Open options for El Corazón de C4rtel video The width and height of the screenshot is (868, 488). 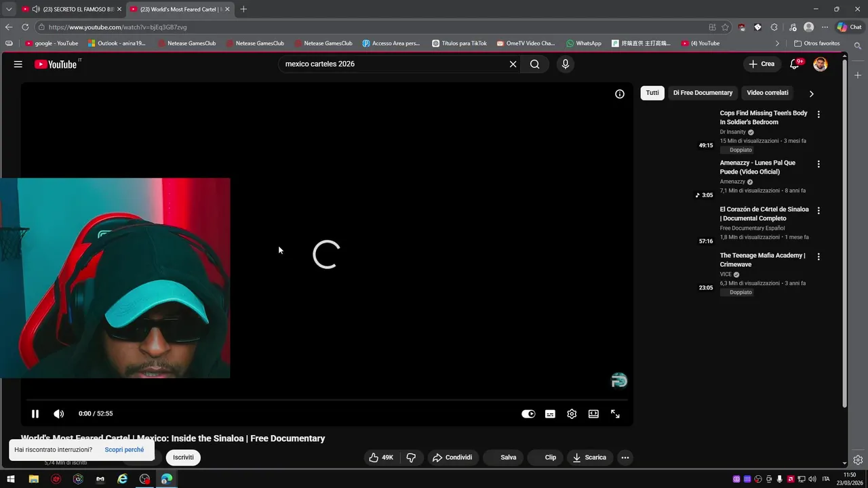[818, 211]
